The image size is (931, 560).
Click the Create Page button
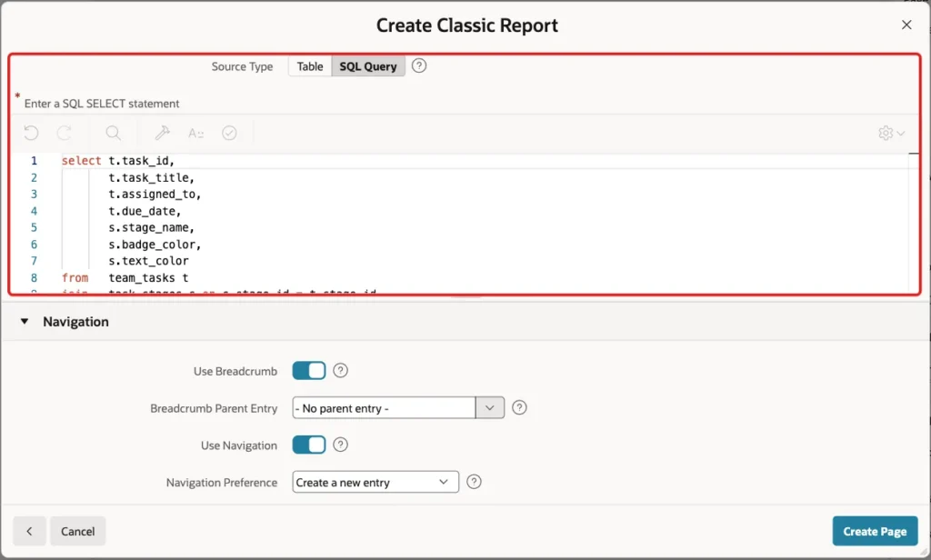click(875, 531)
